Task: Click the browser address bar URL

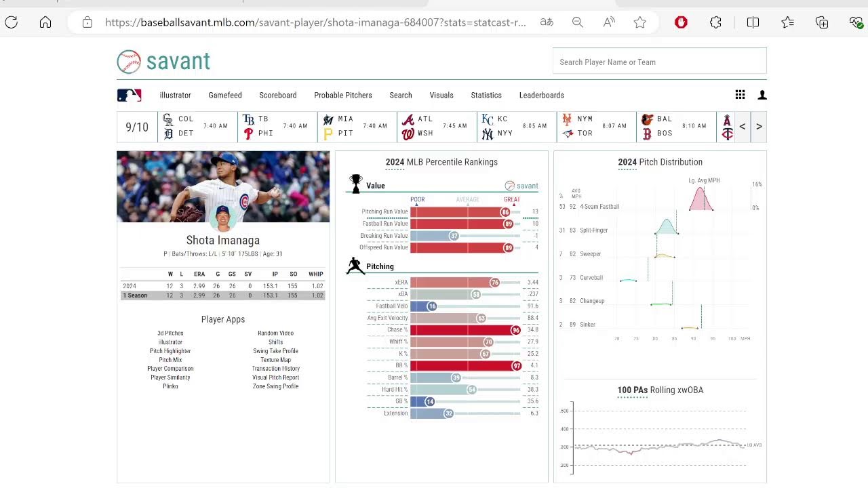Action: click(315, 22)
